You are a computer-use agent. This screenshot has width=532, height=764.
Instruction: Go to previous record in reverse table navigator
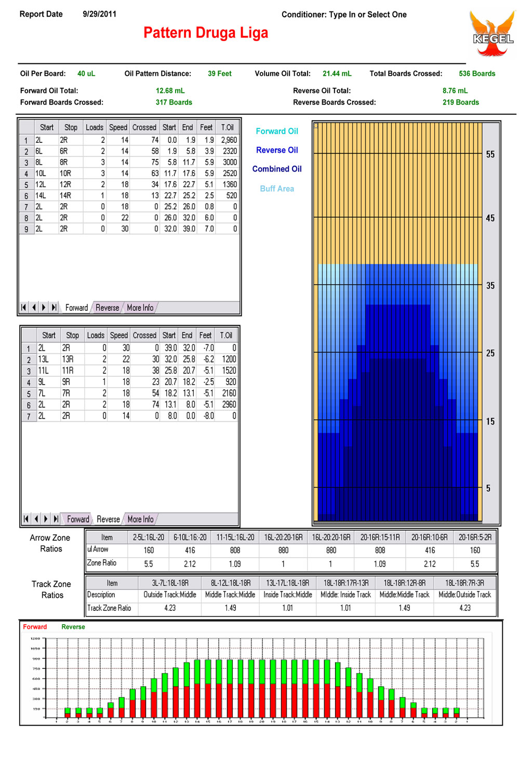36,519
